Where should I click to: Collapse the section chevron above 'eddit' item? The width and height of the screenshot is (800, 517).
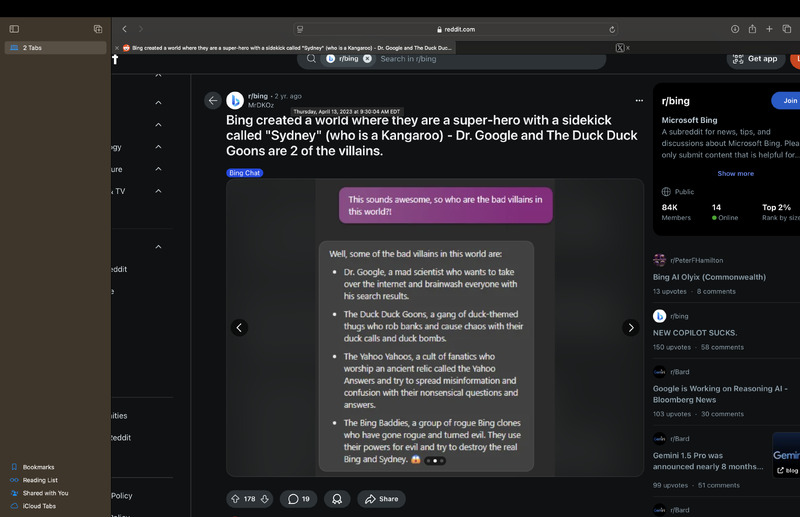tap(158, 247)
